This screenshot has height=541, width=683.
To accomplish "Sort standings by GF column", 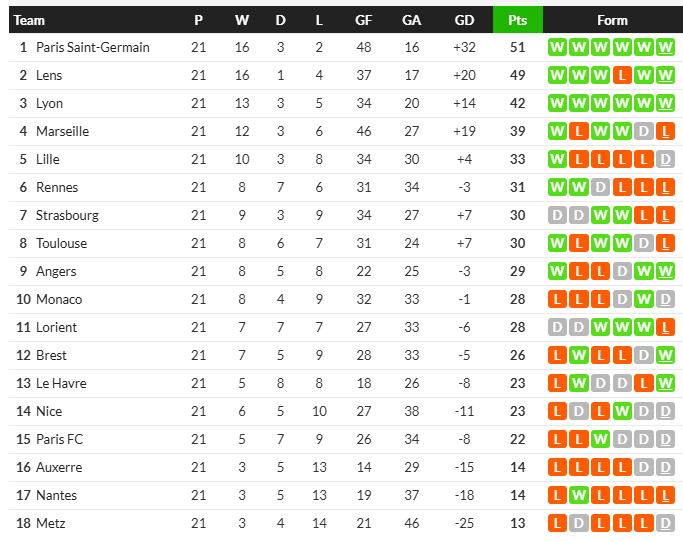I will [x=364, y=20].
